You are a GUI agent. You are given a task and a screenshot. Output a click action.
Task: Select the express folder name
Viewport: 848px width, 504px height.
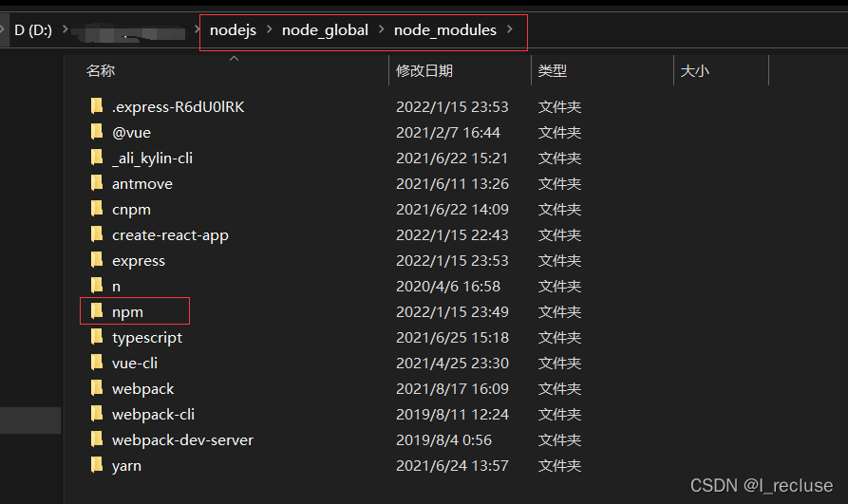pyautogui.click(x=139, y=261)
